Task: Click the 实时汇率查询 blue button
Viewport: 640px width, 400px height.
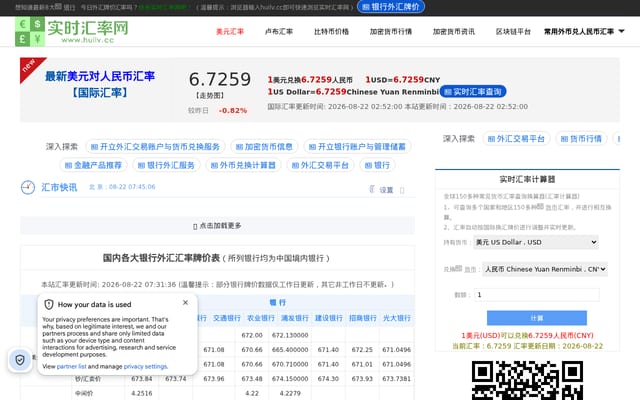Action: click(x=473, y=92)
